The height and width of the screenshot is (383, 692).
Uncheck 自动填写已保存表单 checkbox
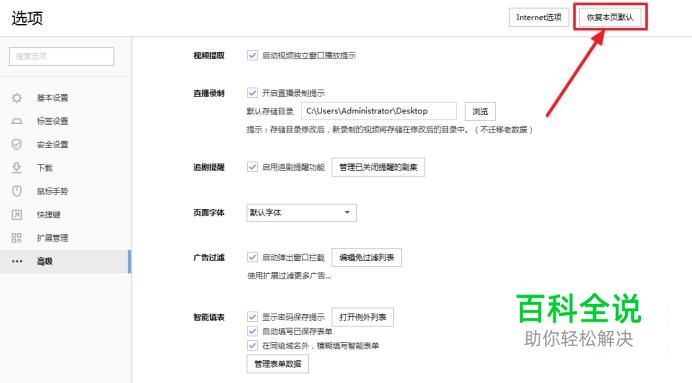pos(252,331)
